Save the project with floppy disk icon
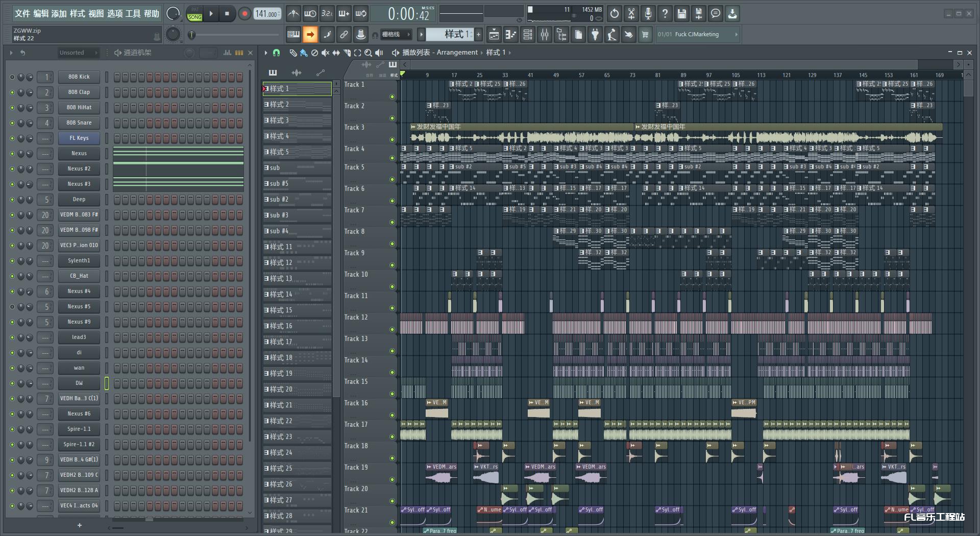980x536 pixels. (x=682, y=14)
